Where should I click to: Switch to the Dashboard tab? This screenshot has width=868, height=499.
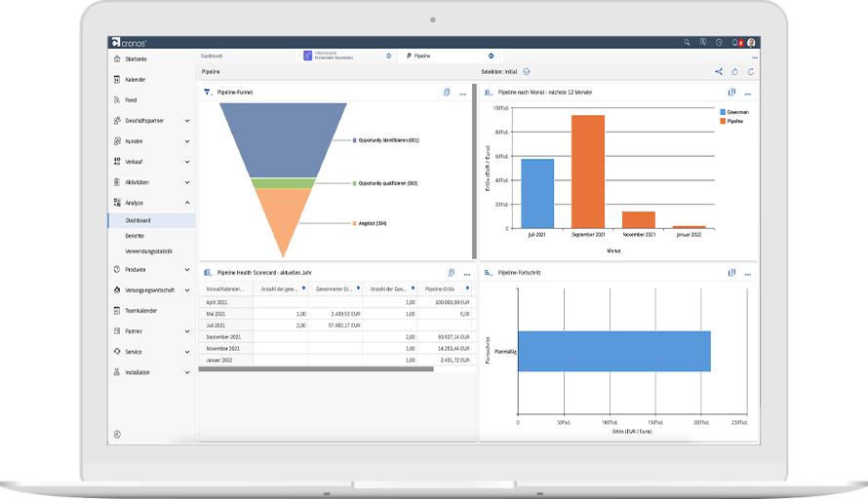pos(212,57)
